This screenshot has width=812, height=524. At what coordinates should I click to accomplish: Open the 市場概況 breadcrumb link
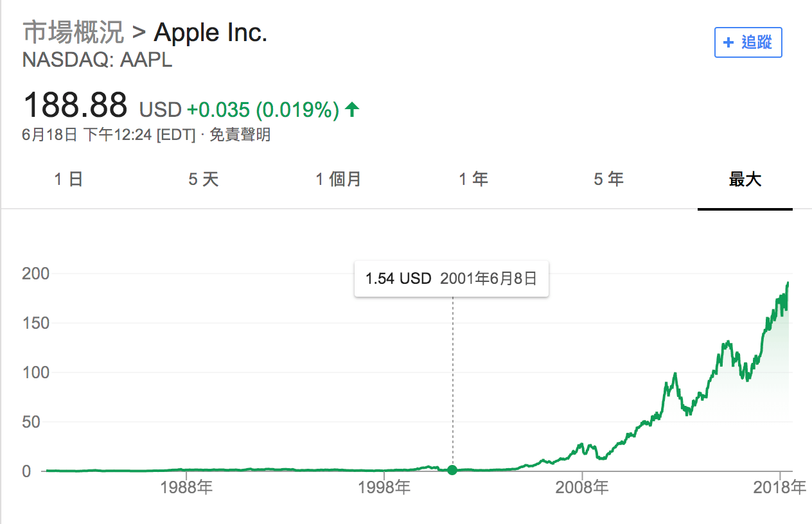coord(73,31)
